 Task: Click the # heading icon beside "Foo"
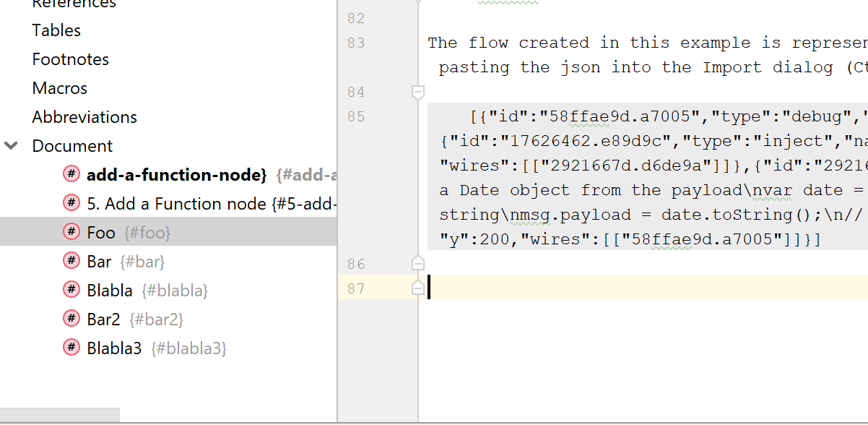[71, 232]
